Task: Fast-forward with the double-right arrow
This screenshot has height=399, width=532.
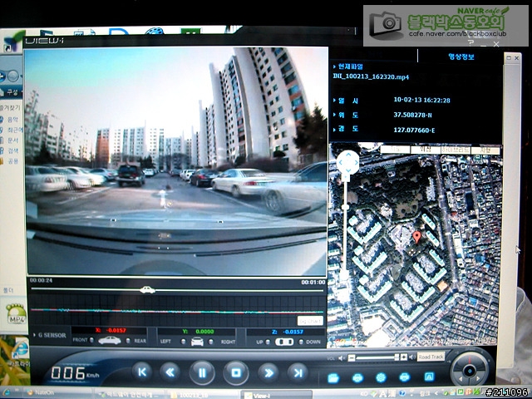Action: [268, 373]
